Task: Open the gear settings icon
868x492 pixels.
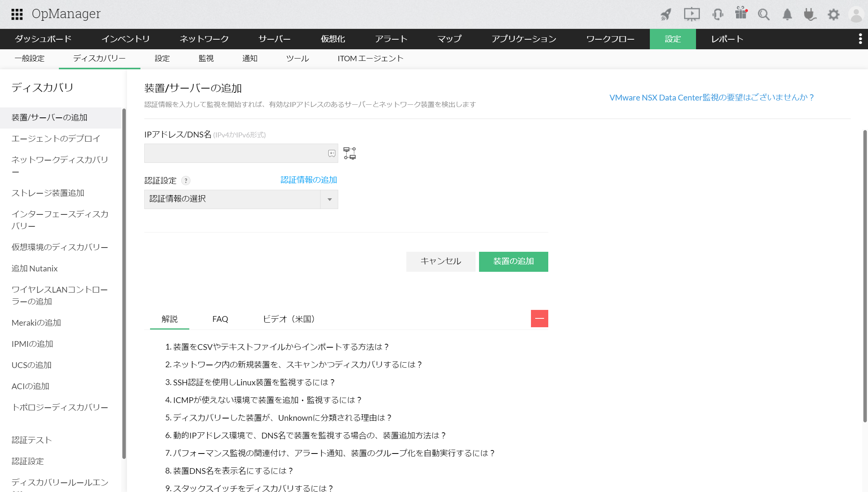Action: [833, 15]
